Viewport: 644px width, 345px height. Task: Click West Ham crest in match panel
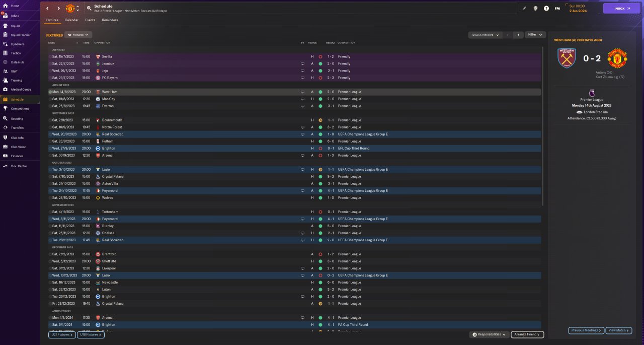(567, 58)
